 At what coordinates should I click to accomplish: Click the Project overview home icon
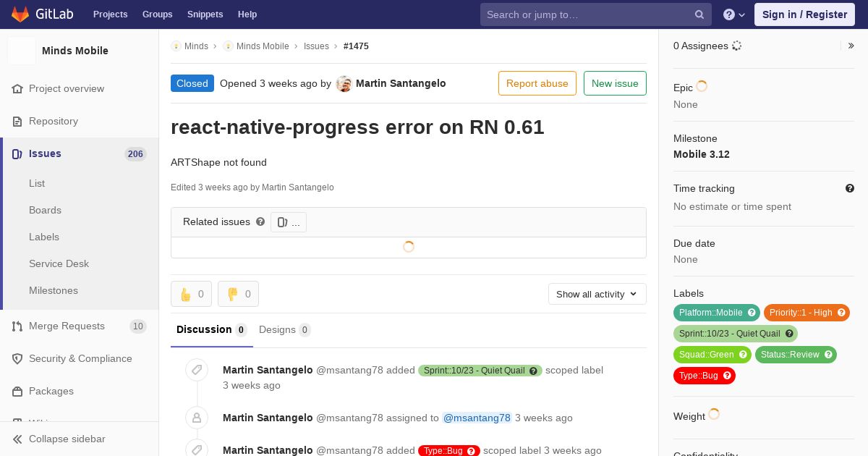click(x=17, y=88)
